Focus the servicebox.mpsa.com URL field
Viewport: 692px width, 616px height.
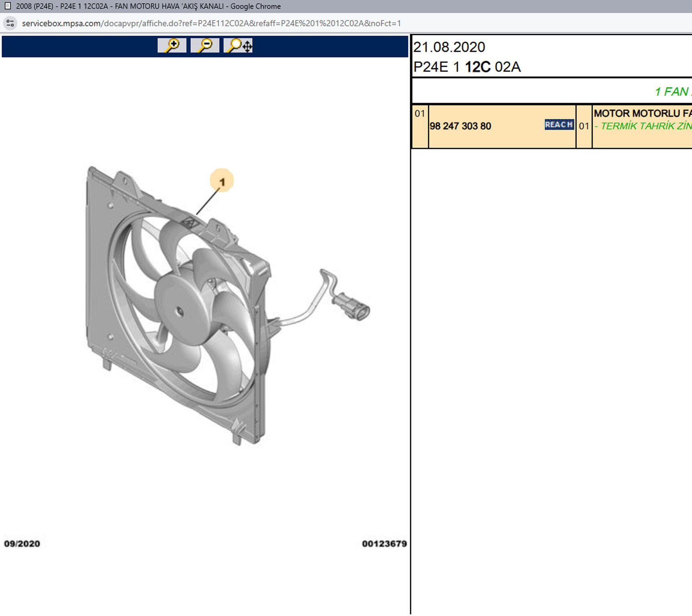pos(211,23)
